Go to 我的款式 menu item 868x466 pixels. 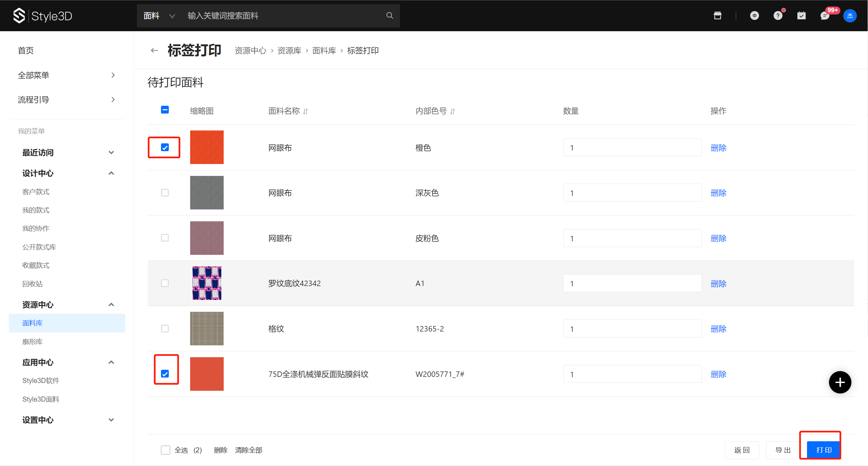(36, 210)
